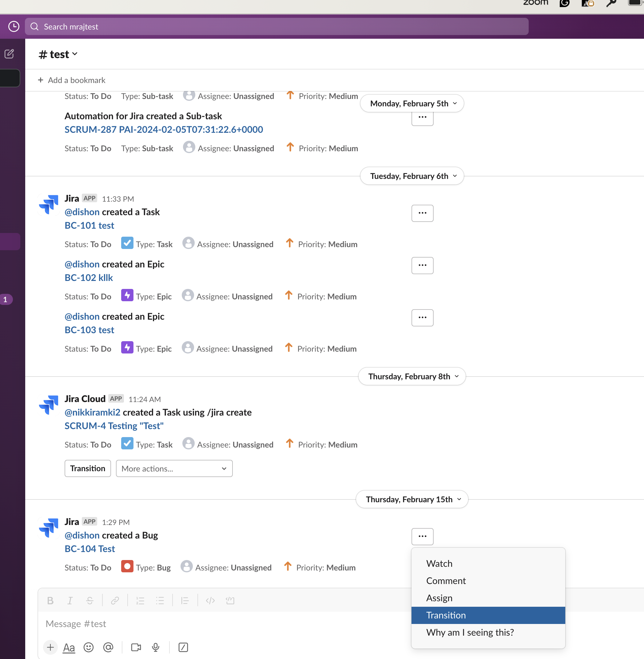Expand the #test channel header menu
The width and height of the screenshot is (644, 659).
click(58, 54)
